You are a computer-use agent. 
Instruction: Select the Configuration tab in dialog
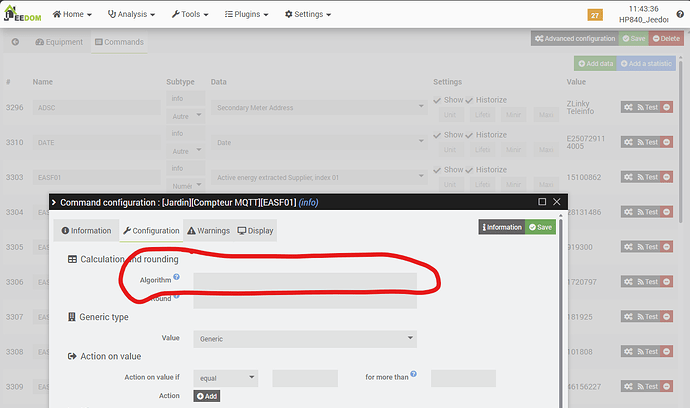[151, 231]
